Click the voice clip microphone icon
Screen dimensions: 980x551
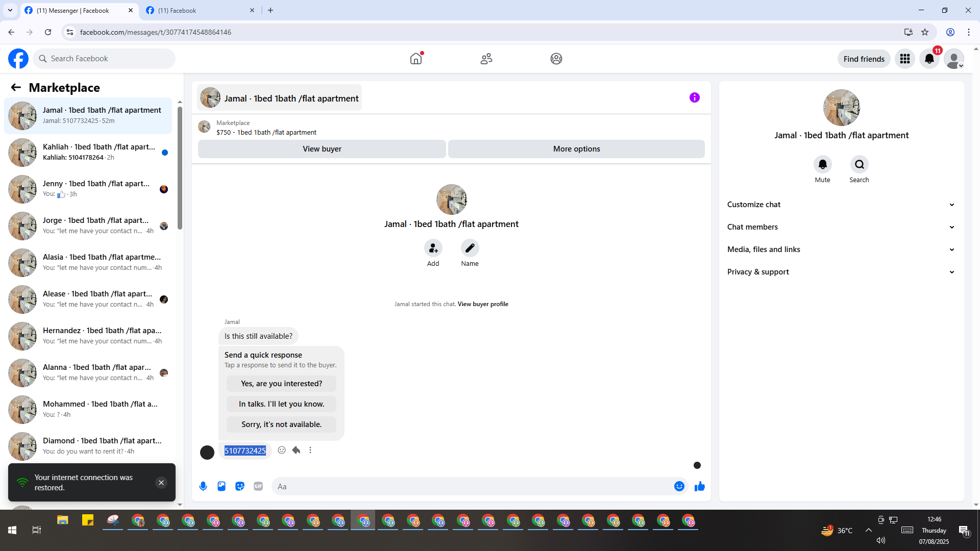point(203,486)
